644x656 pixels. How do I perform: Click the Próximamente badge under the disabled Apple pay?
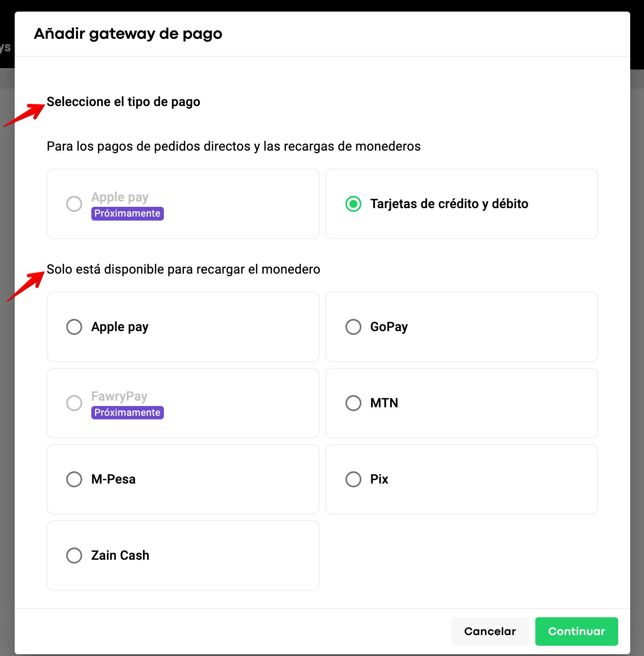127,213
